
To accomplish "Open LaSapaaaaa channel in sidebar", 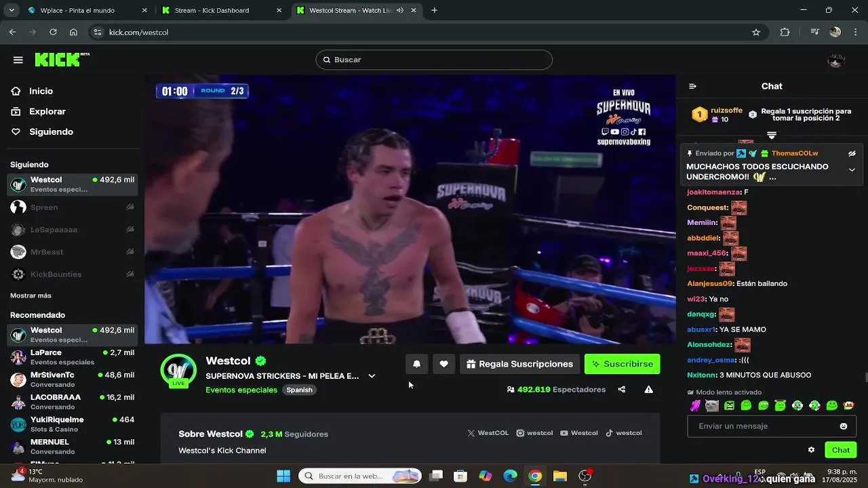I will tap(73, 230).
